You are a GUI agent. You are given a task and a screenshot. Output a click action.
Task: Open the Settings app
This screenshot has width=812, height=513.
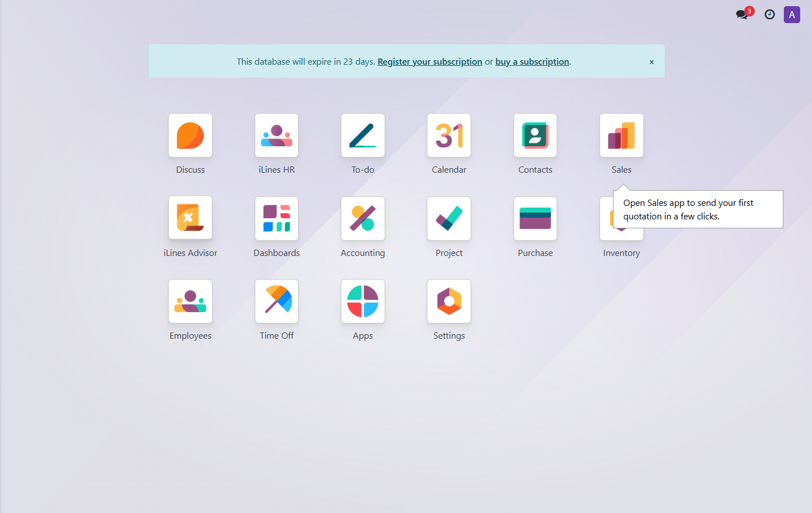tap(449, 301)
